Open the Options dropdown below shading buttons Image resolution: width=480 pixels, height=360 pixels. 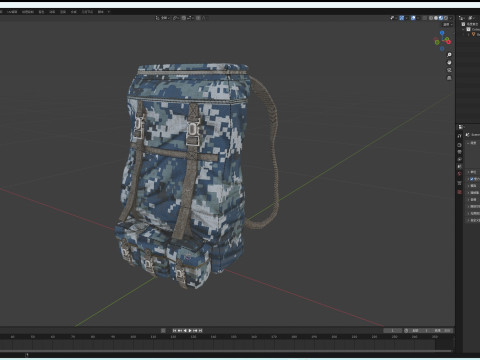tap(447, 25)
